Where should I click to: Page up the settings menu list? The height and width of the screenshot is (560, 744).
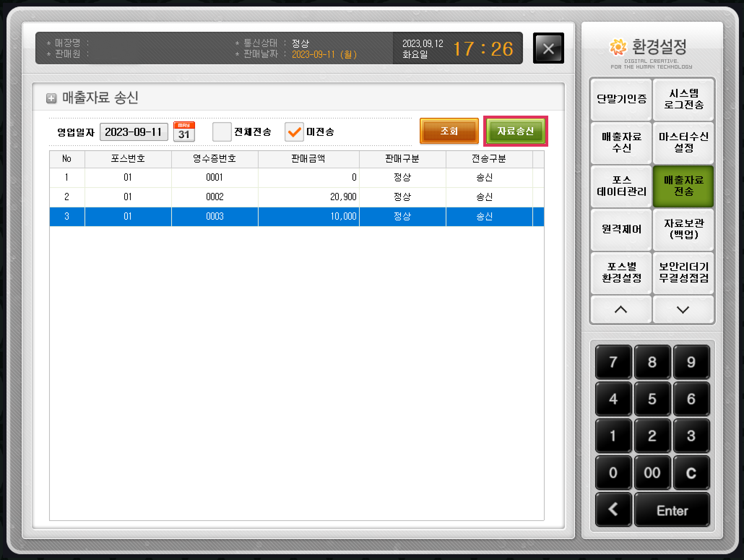coord(621,309)
